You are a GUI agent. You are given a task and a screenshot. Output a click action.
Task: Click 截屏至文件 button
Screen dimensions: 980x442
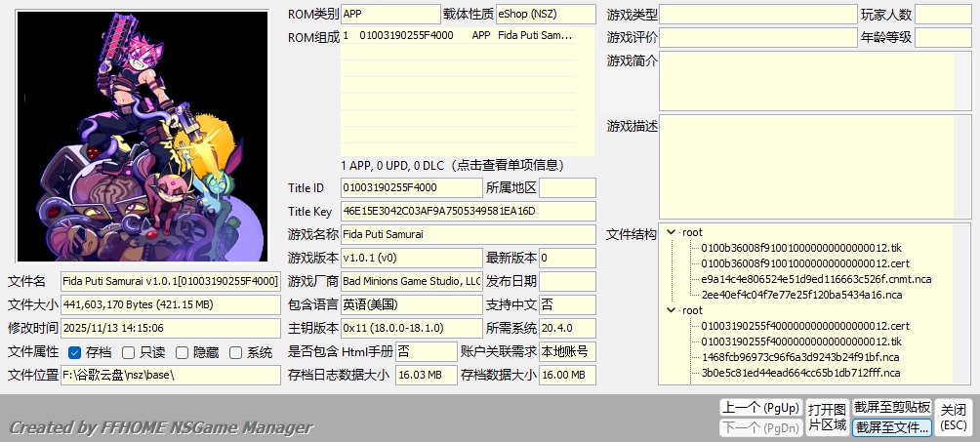click(892, 427)
